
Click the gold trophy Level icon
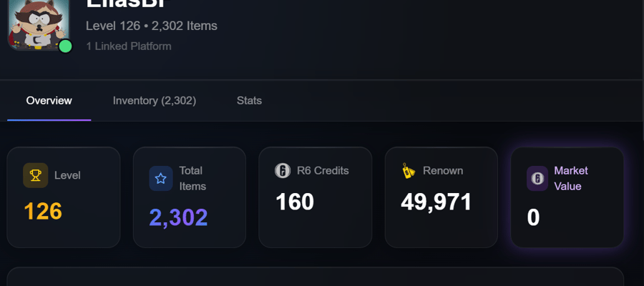coord(35,176)
